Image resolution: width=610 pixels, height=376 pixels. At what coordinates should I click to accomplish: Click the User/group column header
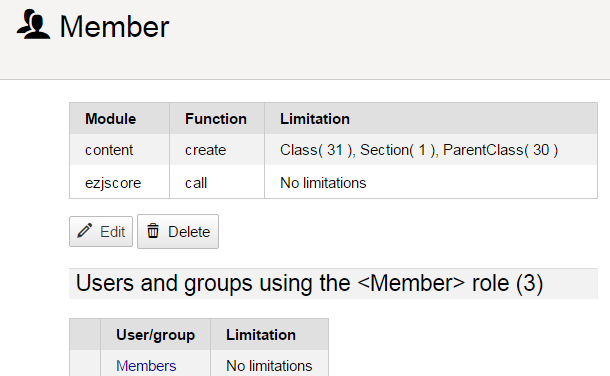tap(156, 335)
